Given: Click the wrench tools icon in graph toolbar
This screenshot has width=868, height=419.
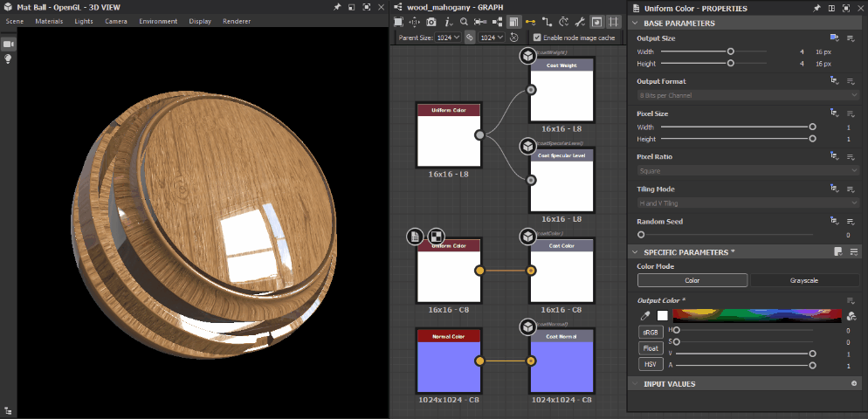Looking at the screenshot, I should (580, 22).
